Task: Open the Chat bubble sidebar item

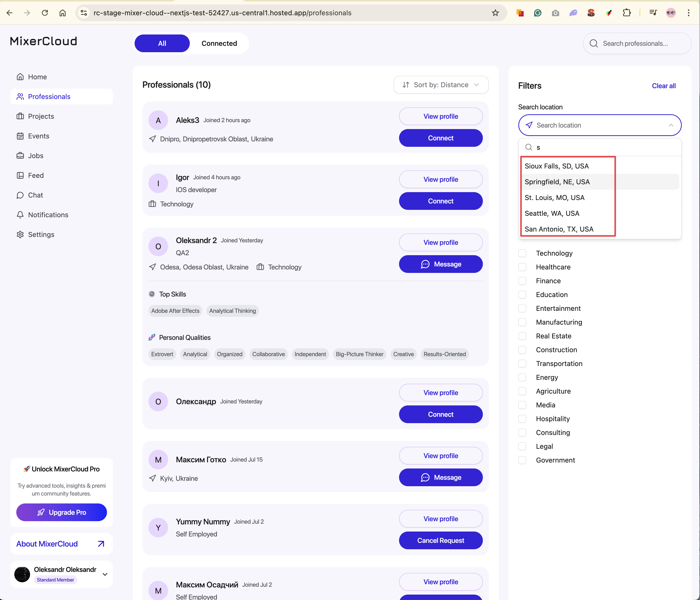Action: point(20,195)
